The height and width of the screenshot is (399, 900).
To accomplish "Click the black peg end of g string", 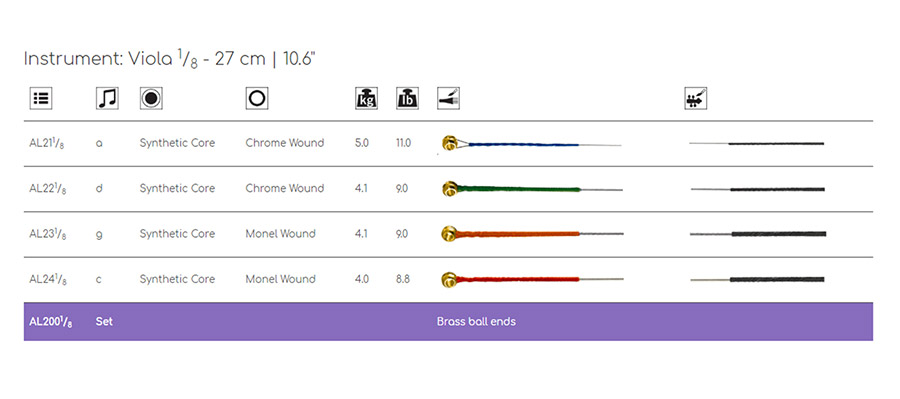I will tap(758, 234).
